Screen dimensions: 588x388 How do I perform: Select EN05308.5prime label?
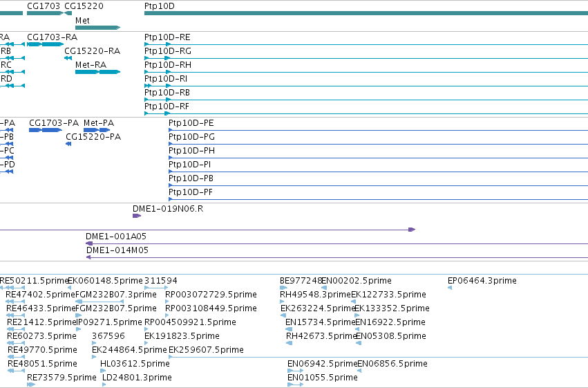(391, 336)
